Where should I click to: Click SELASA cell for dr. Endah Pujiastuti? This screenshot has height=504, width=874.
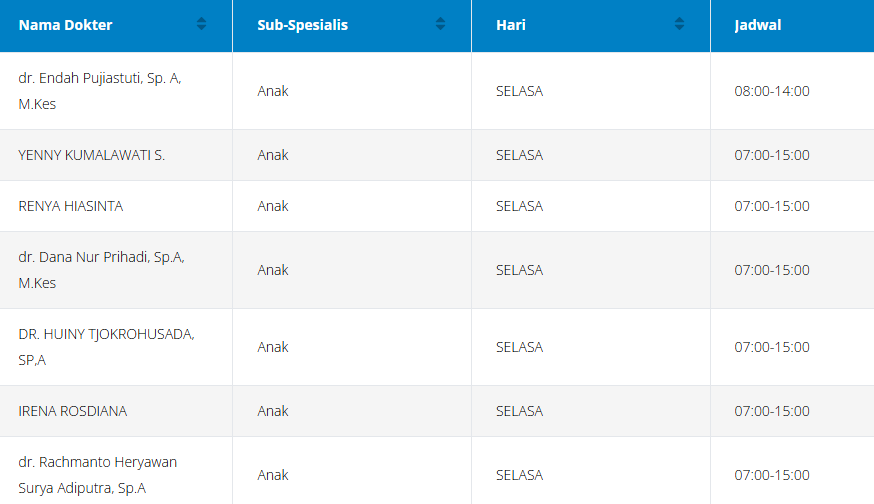pyautogui.click(x=519, y=91)
